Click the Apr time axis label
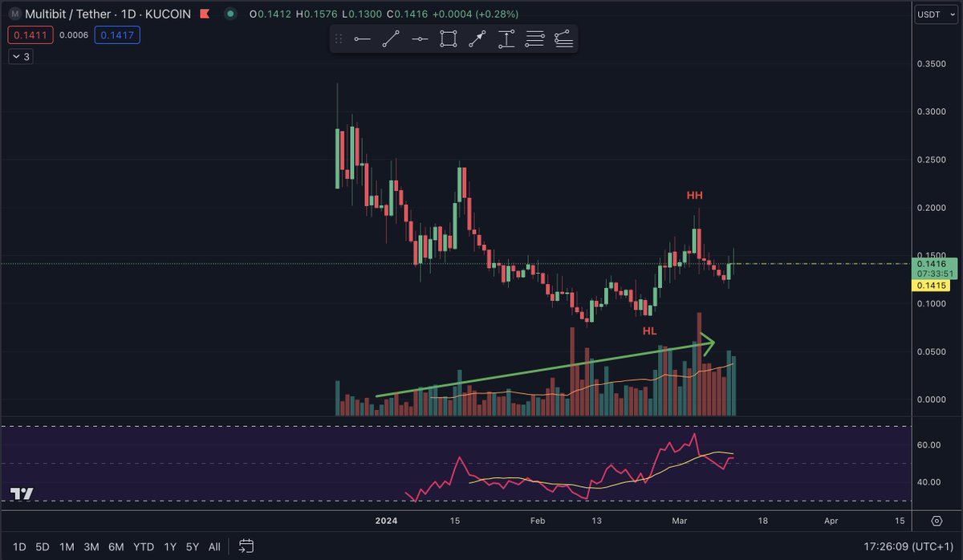The height and width of the screenshot is (560, 963). click(831, 521)
